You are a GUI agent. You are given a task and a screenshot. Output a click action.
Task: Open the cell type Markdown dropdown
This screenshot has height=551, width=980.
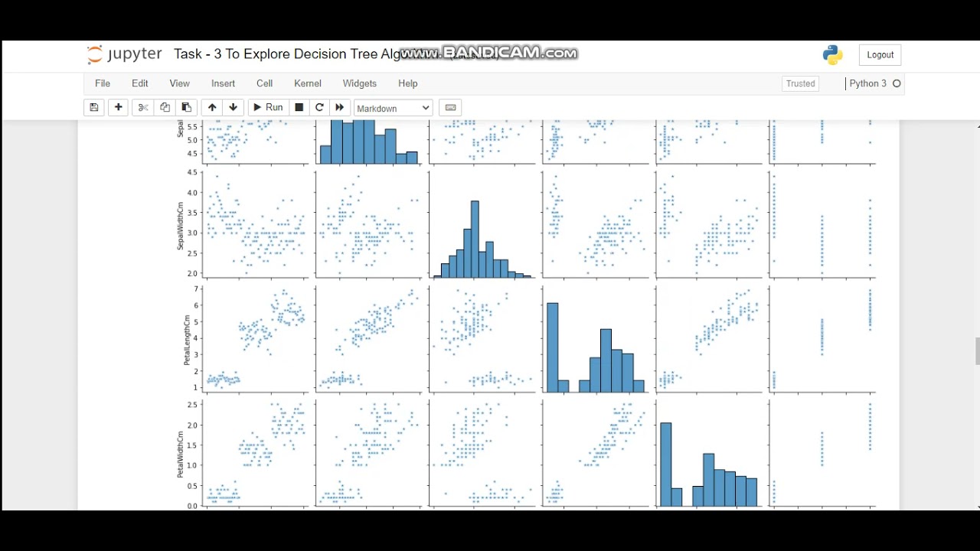[x=394, y=109]
